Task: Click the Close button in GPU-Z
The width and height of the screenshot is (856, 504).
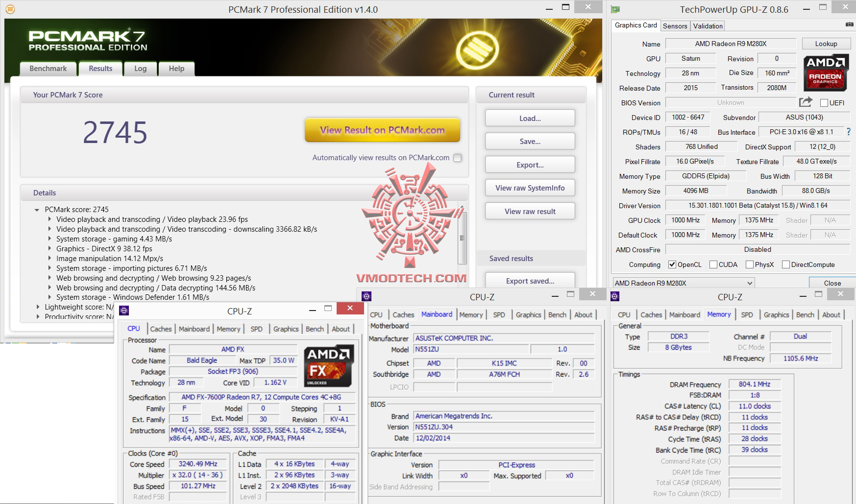Action: 832,283
